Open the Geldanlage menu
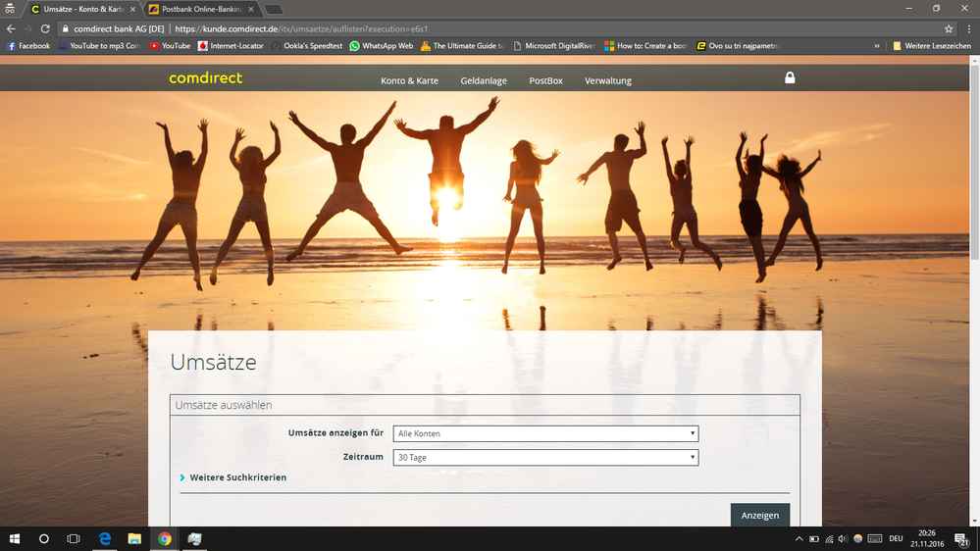Screen dimensions: 980x551 (x=484, y=80)
